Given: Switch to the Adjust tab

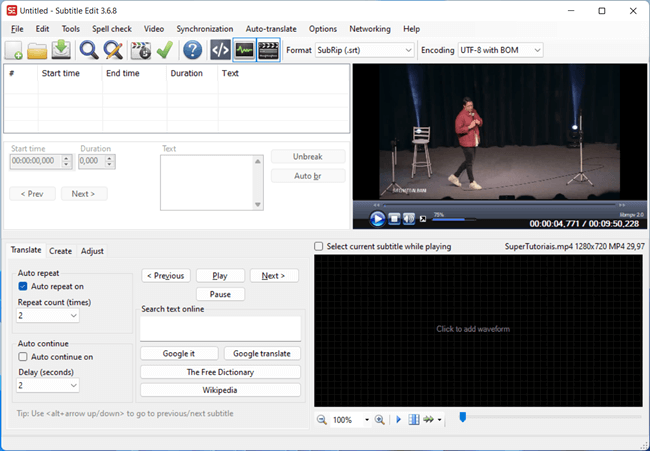Looking at the screenshot, I should coord(92,251).
